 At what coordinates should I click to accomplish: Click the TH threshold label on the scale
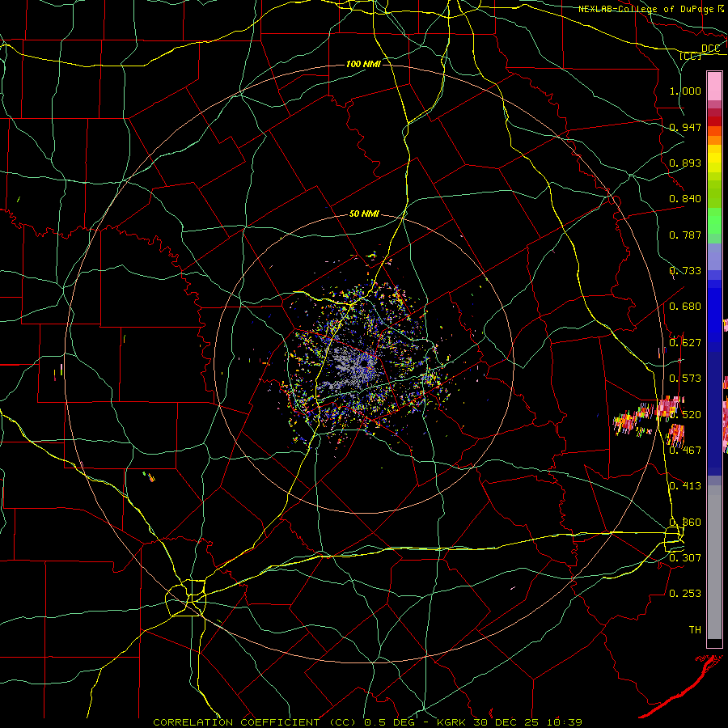(695, 630)
